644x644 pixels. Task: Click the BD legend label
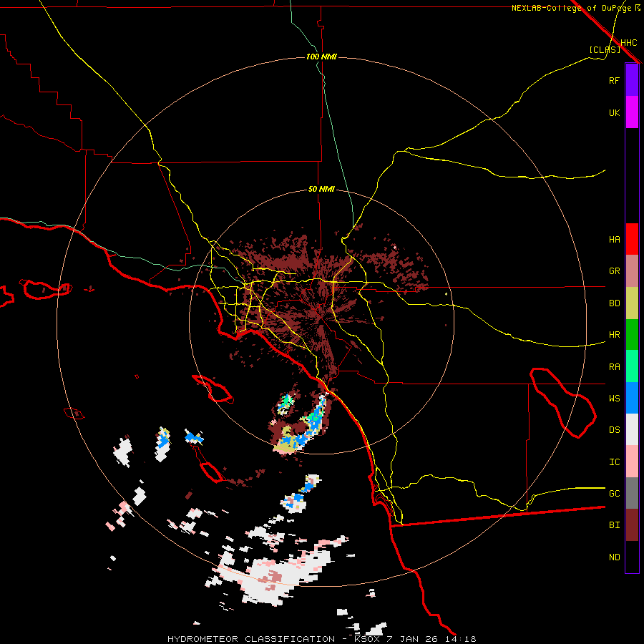point(614,303)
